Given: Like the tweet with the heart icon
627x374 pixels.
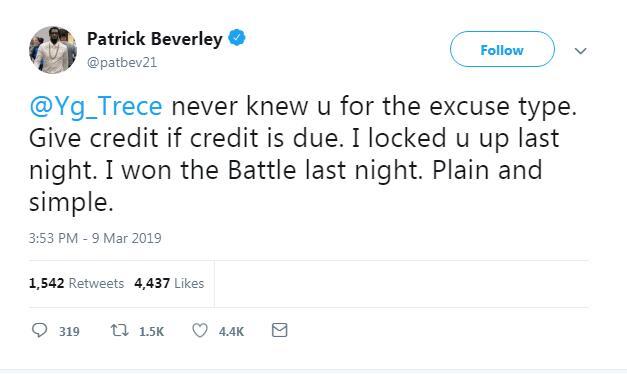Looking at the screenshot, I should point(200,330).
